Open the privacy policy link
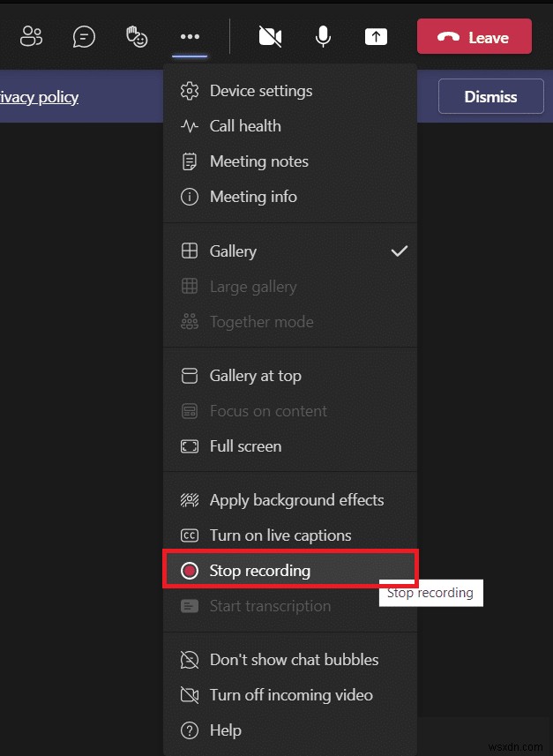Image resolution: width=553 pixels, height=756 pixels. tap(40, 97)
